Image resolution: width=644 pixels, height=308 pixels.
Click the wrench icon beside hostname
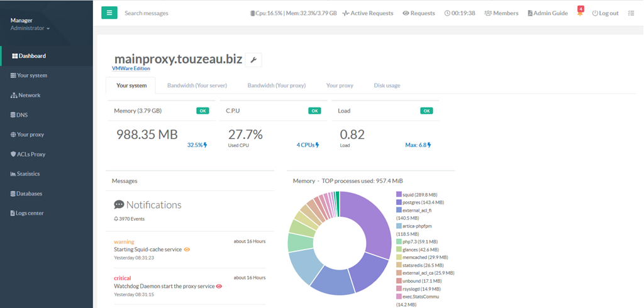click(253, 60)
